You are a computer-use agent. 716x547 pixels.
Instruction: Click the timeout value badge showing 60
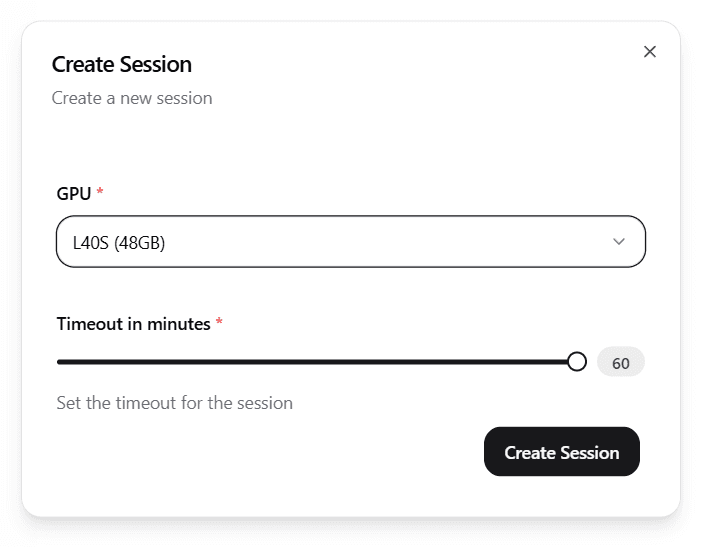(x=621, y=363)
